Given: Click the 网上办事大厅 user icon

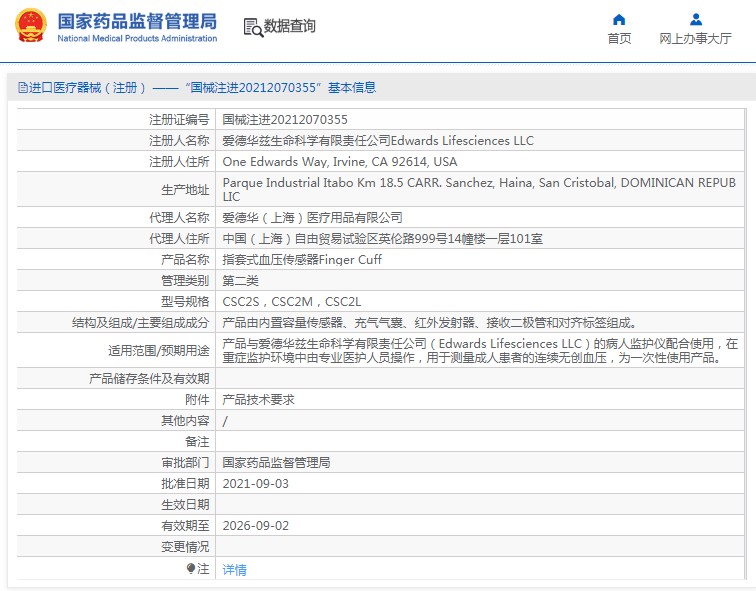Looking at the screenshot, I should coord(696,19).
